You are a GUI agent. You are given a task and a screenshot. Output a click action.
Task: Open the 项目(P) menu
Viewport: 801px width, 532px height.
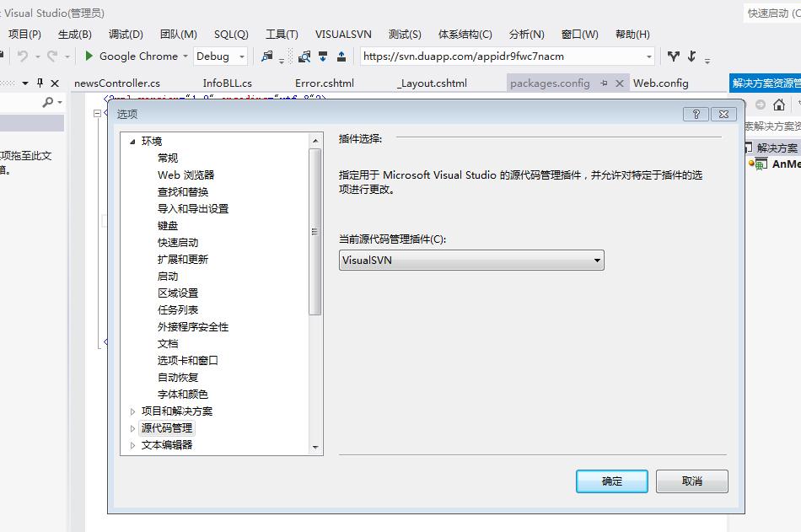coord(24,35)
